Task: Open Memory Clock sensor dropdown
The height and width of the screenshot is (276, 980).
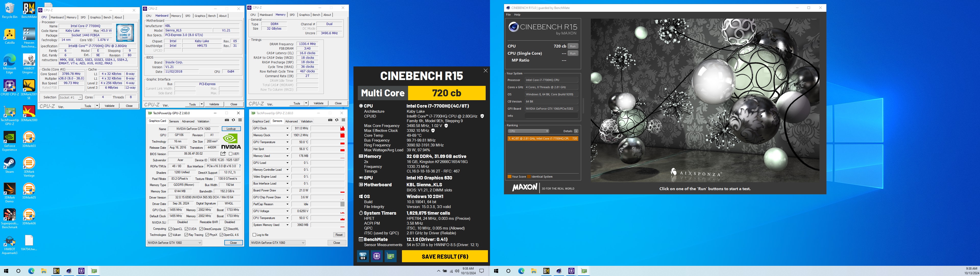Action: pos(287,135)
